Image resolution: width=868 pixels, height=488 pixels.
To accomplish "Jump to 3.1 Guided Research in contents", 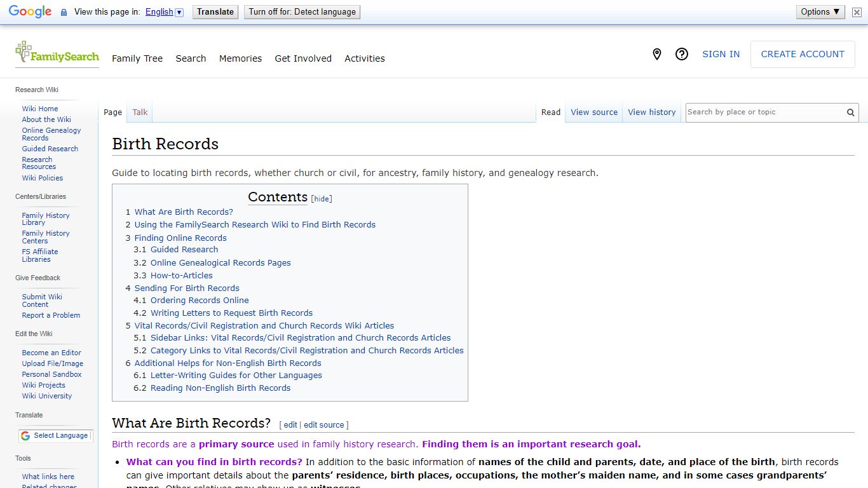I will (x=176, y=250).
